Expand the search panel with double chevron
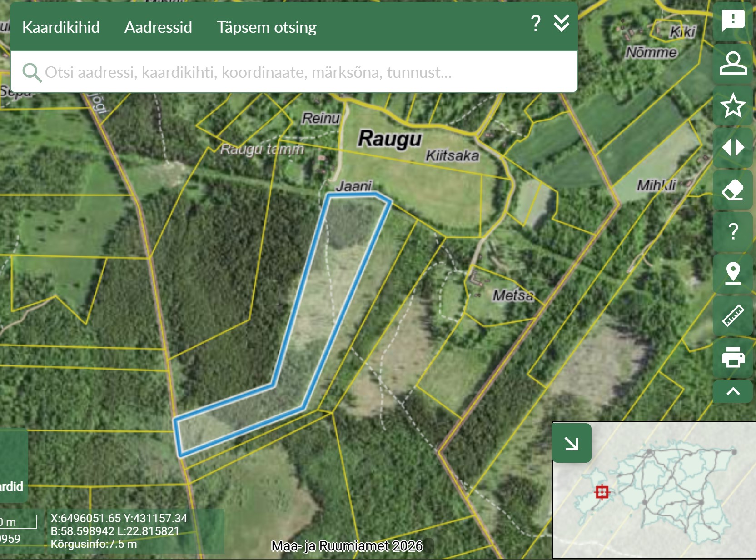 pos(562,23)
